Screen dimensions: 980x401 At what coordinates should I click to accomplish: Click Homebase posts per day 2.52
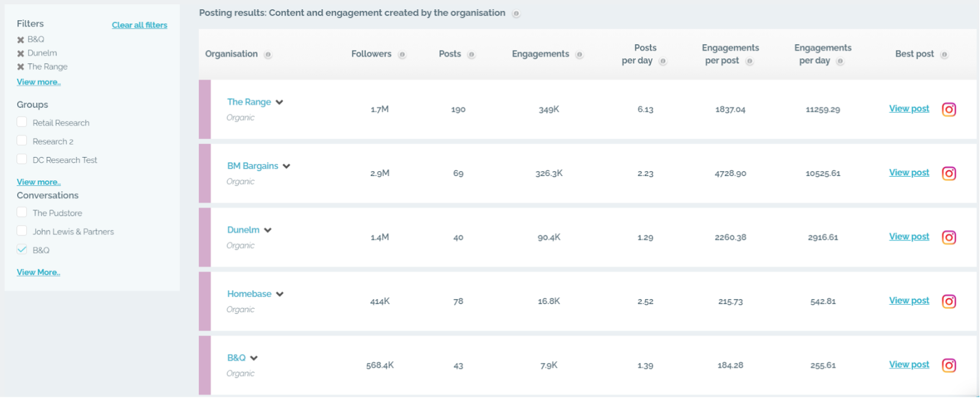pyautogui.click(x=646, y=302)
